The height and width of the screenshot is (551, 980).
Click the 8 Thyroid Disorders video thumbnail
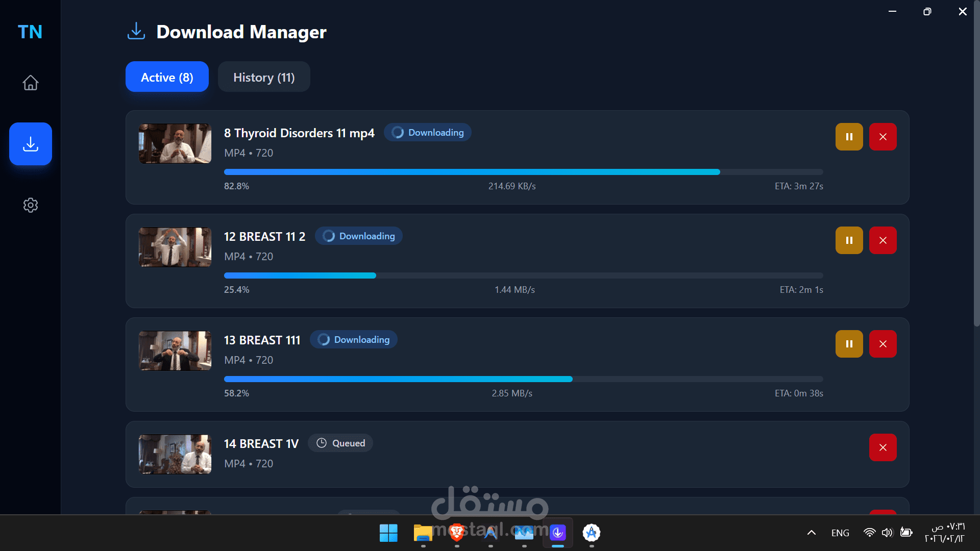175,144
